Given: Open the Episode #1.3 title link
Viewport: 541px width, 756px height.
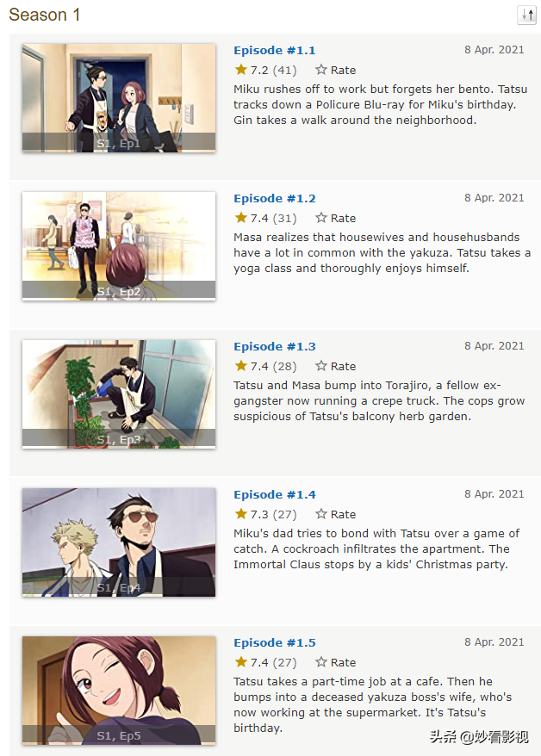Looking at the screenshot, I should [274, 347].
